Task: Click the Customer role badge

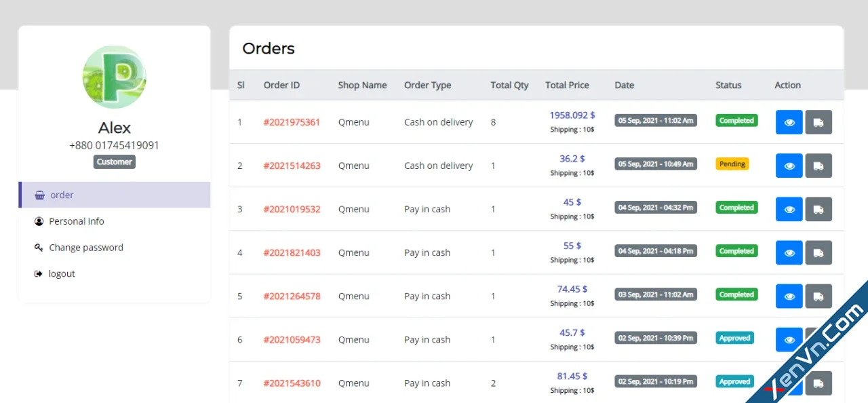Action: click(x=115, y=162)
